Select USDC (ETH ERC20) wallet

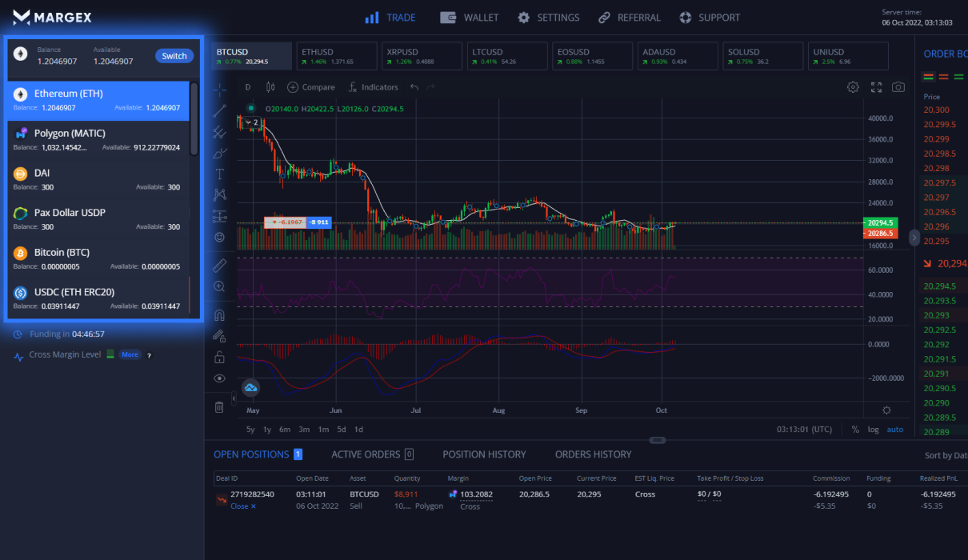click(x=98, y=299)
